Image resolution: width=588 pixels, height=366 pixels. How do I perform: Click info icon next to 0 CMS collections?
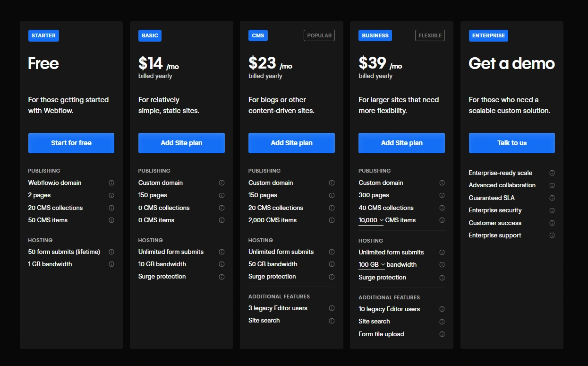click(x=222, y=208)
